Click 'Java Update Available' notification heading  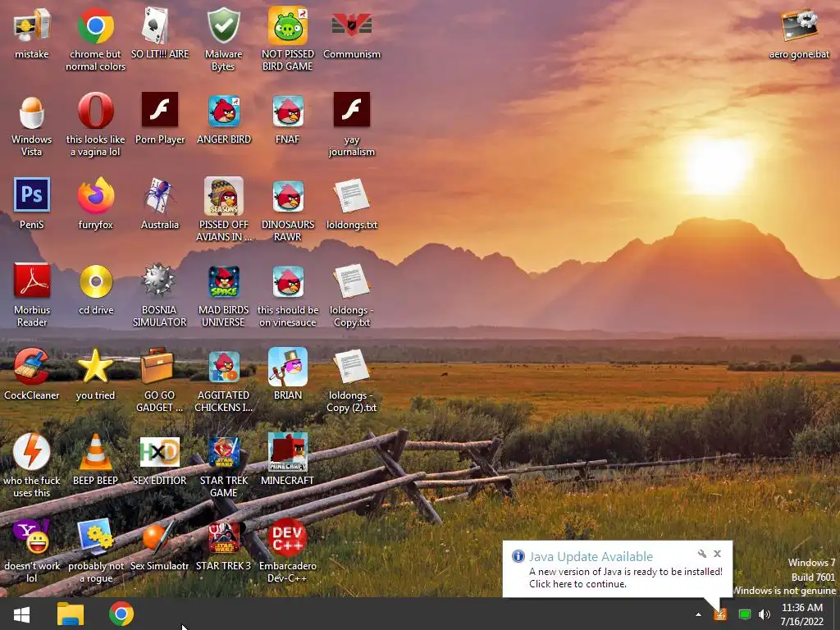point(591,557)
